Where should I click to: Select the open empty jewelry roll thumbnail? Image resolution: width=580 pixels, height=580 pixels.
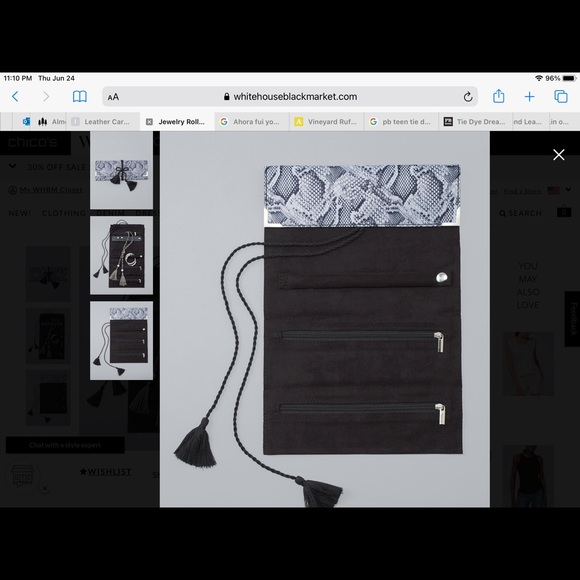point(121,340)
